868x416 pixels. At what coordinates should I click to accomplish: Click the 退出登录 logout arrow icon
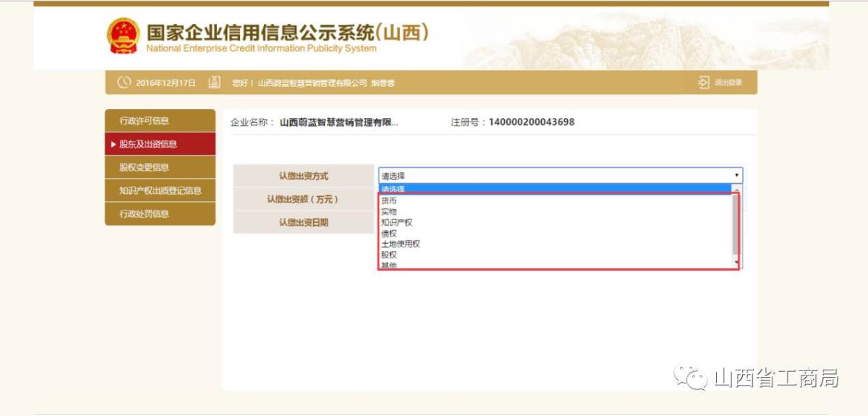coord(703,82)
